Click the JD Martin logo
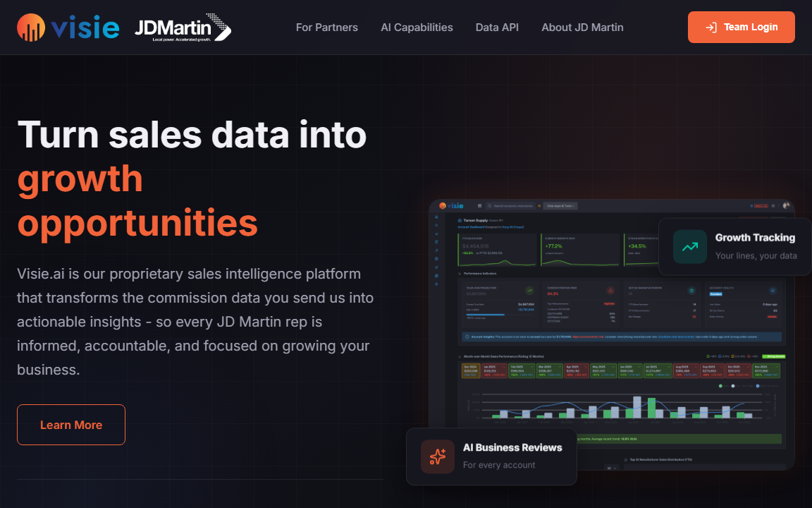This screenshot has width=812, height=508. click(183, 28)
